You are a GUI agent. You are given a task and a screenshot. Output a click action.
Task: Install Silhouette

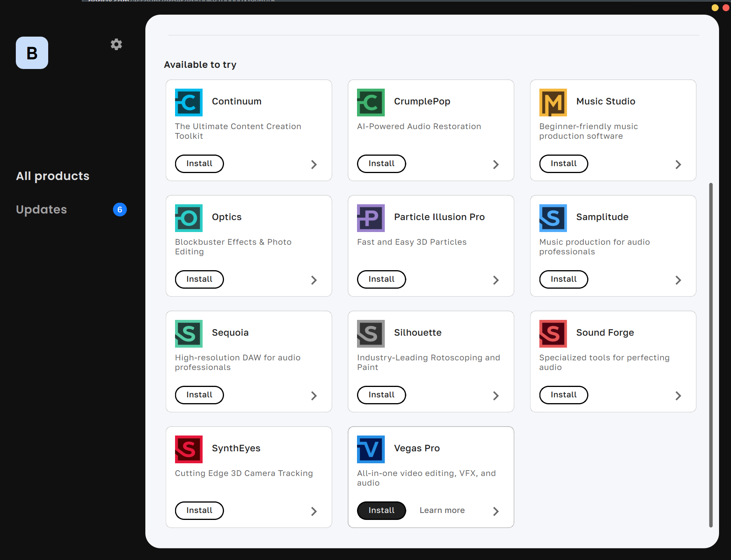click(381, 395)
